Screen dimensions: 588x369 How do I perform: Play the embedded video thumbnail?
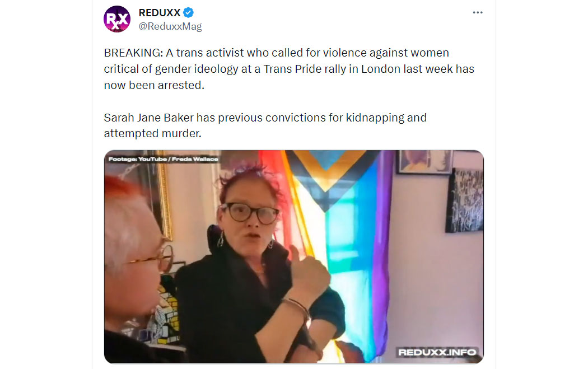pyautogui.click(x=293, y=256)
